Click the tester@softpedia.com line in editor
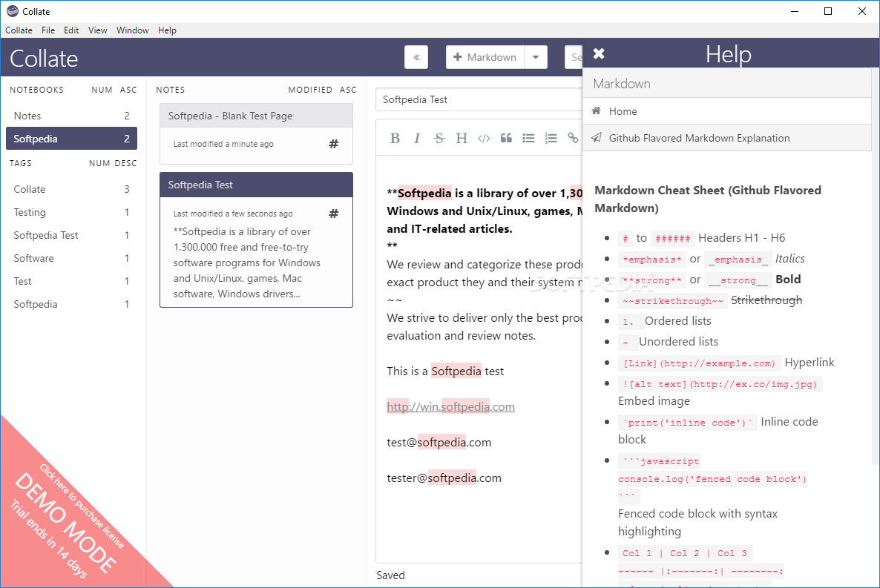This screenshot has width=880, height=588. 444,478
